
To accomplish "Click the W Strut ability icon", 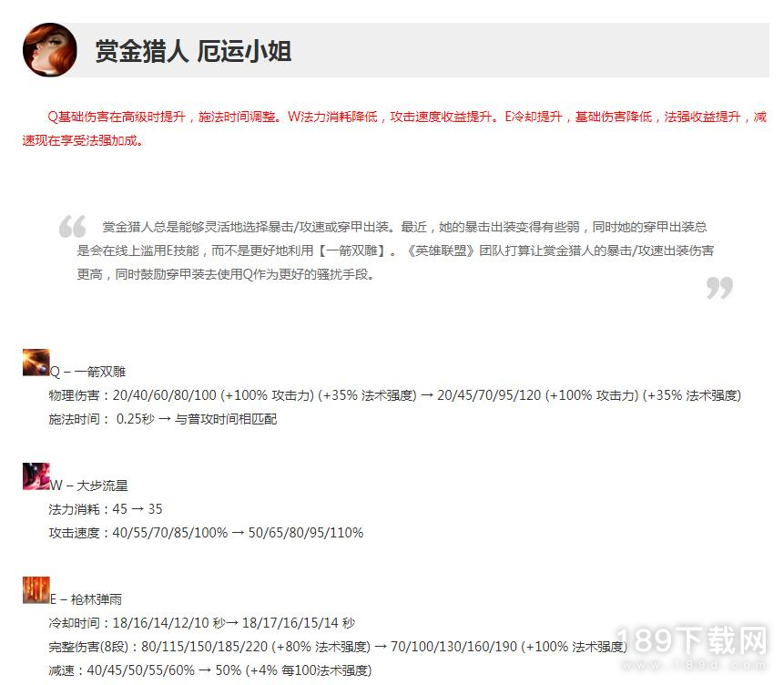I will coord(36,476).
